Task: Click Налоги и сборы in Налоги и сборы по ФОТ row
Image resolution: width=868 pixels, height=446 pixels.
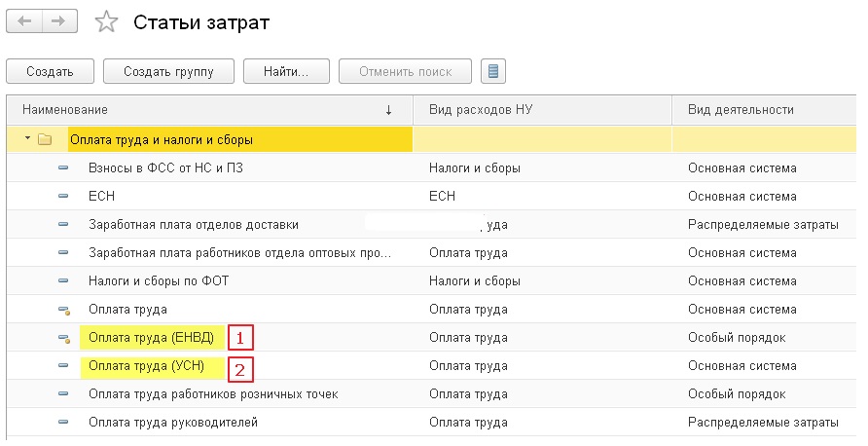Action: tap(475, 280)
